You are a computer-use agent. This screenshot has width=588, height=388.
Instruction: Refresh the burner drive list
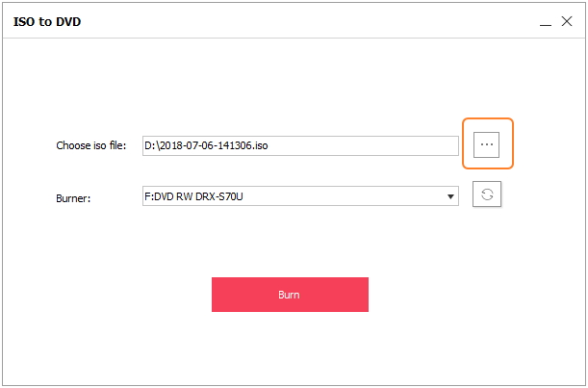(x=487, y=194)
